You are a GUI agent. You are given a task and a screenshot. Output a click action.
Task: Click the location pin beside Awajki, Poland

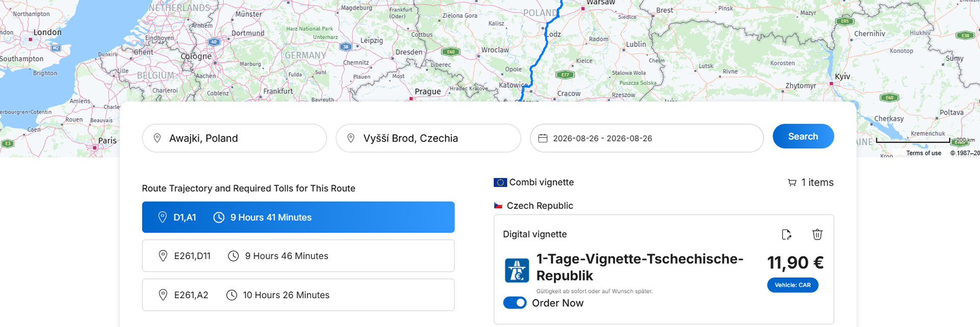[157, 138]
